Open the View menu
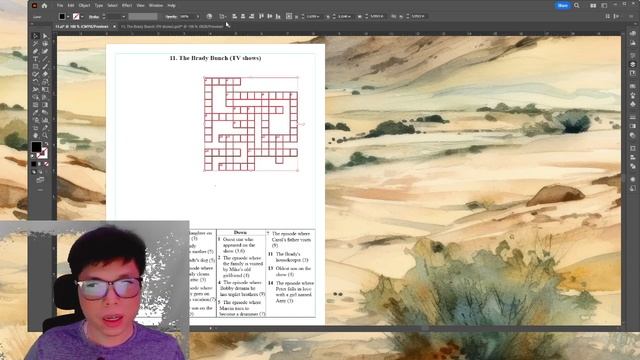The image size is (640, 360). tap(140, 5)
